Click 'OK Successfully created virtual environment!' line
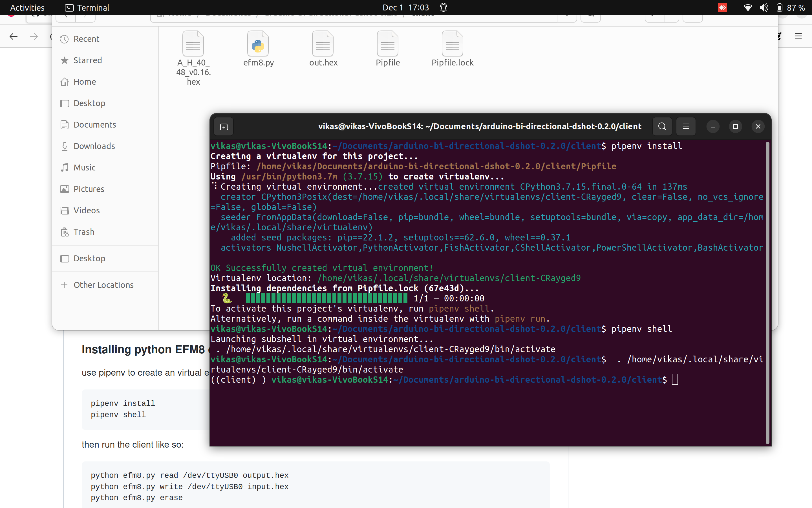812x508 pixels. 322,268
